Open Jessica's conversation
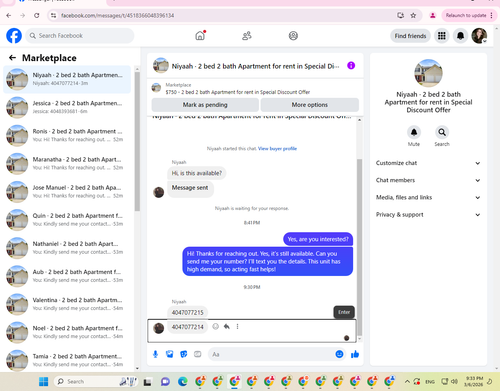Viewport: 500px width, 391px height. pos(67,107)
